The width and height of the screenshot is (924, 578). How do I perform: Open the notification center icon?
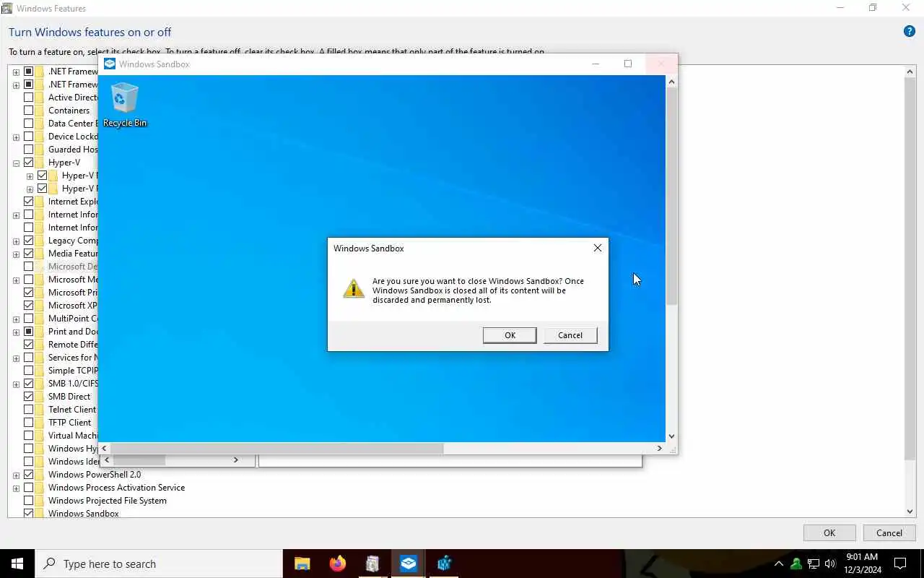[900, 564]
